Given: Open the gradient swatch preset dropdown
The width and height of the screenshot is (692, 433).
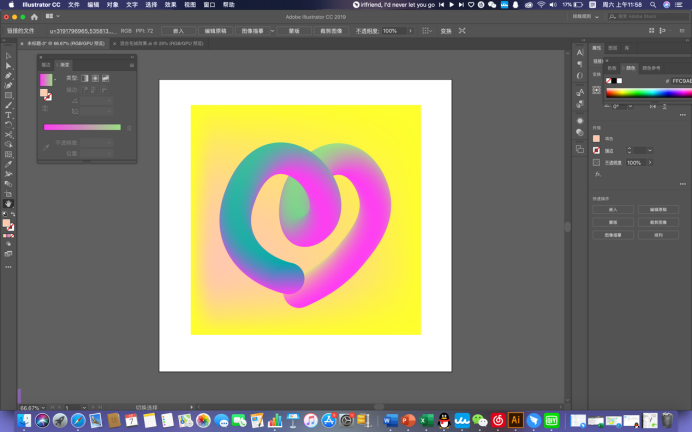Looking at the screenshot, I should (55, 80).
